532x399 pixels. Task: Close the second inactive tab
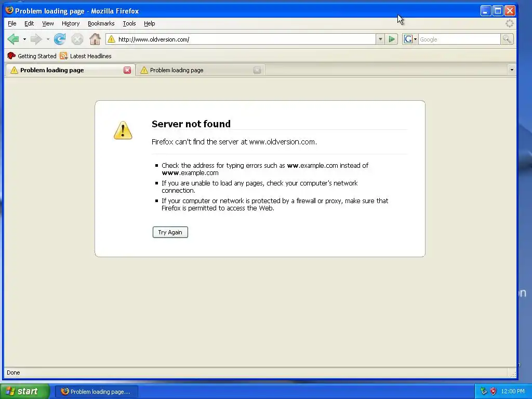pyautogui.click(x=257, y=70)
